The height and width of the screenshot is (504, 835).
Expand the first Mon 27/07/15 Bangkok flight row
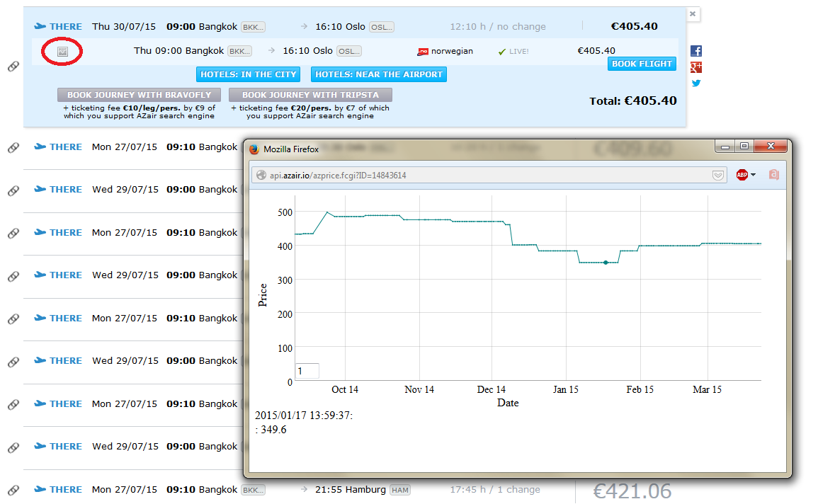pos(133,147)
